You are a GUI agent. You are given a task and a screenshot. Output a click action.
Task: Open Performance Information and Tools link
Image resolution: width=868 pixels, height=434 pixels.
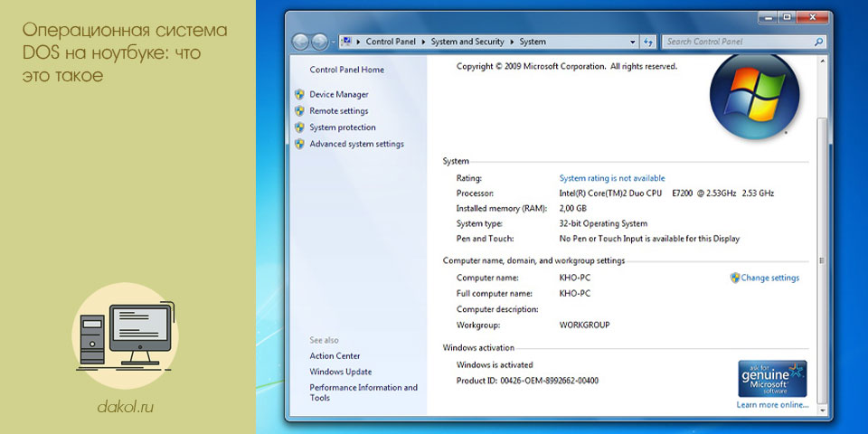click(x=363, y=392)
